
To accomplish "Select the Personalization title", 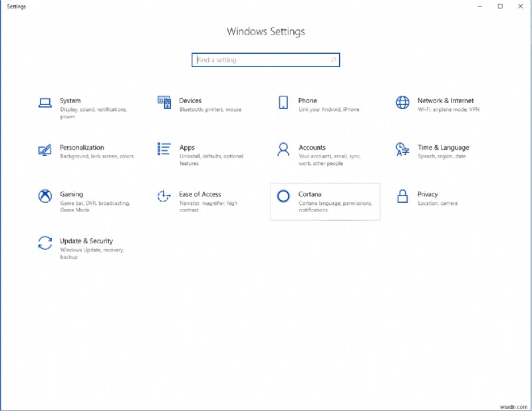I will coord(82,147).
